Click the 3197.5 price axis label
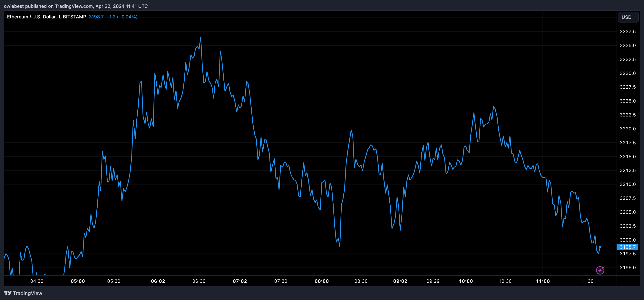Viewport: 644px width, 300px height. (x=628, y=254)
